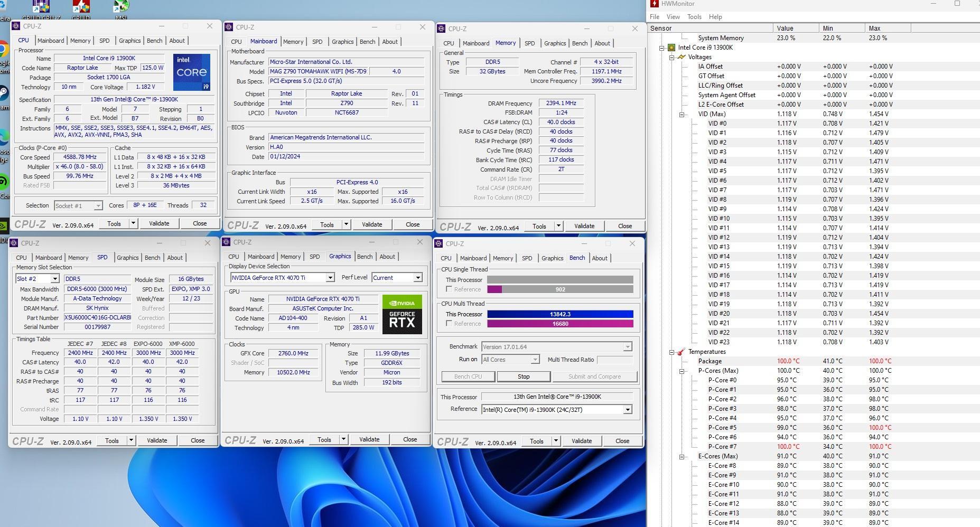Screen dimensions: 980x527
Task: Open the GPUID CPU-Z desktop shortcut
Action: [x=41, y=10]
